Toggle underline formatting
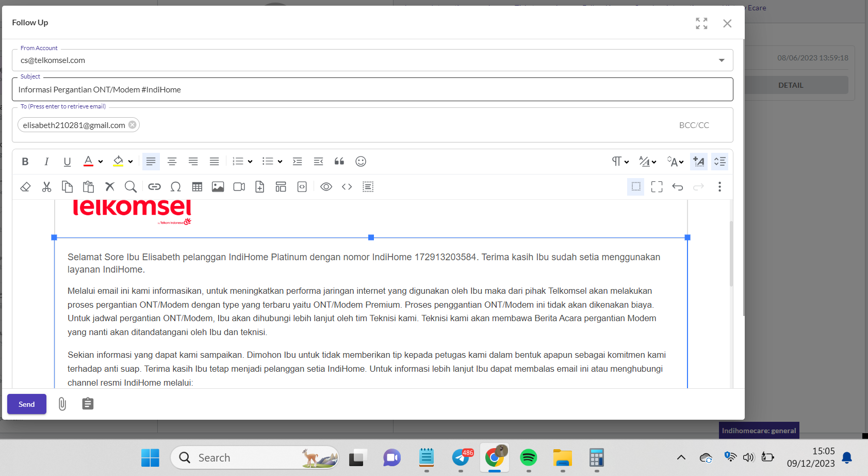Screen dimensions: 868x476 (x=67, y=162)
